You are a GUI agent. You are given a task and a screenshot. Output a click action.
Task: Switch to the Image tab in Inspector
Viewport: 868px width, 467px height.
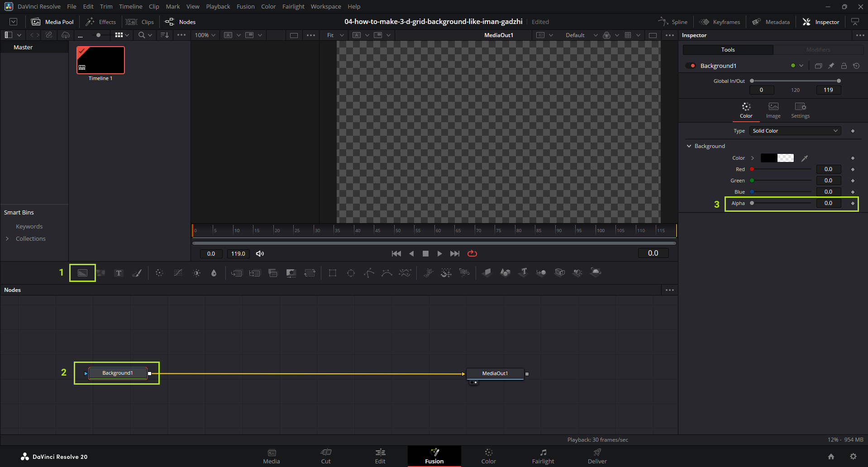773,110
